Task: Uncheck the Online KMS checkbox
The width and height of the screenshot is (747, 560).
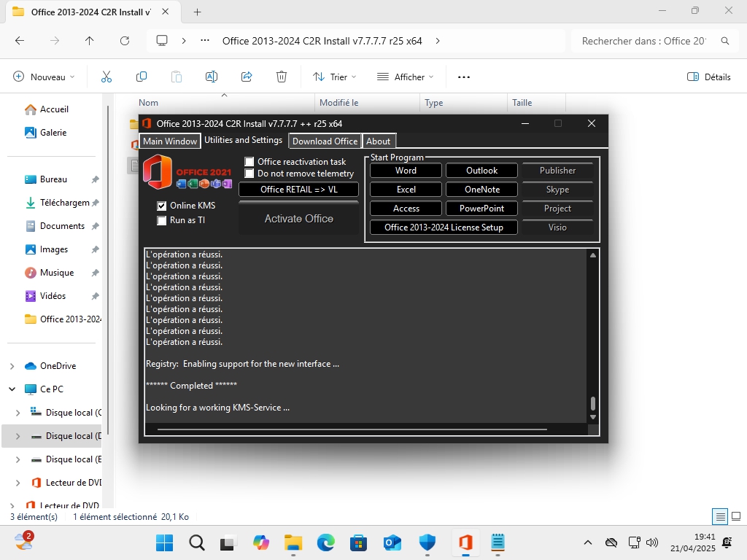Action: 162,206
